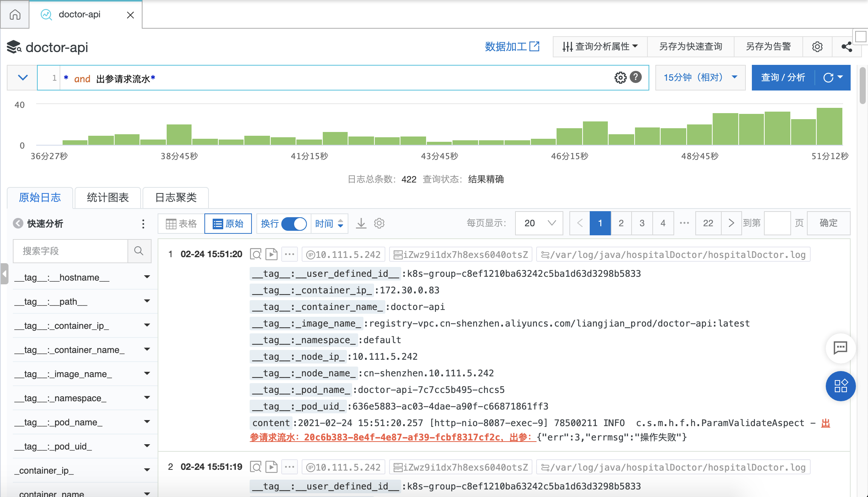Open the per-page 20 count dropdown
Viewport: 868px width, 497px height.
539,223
